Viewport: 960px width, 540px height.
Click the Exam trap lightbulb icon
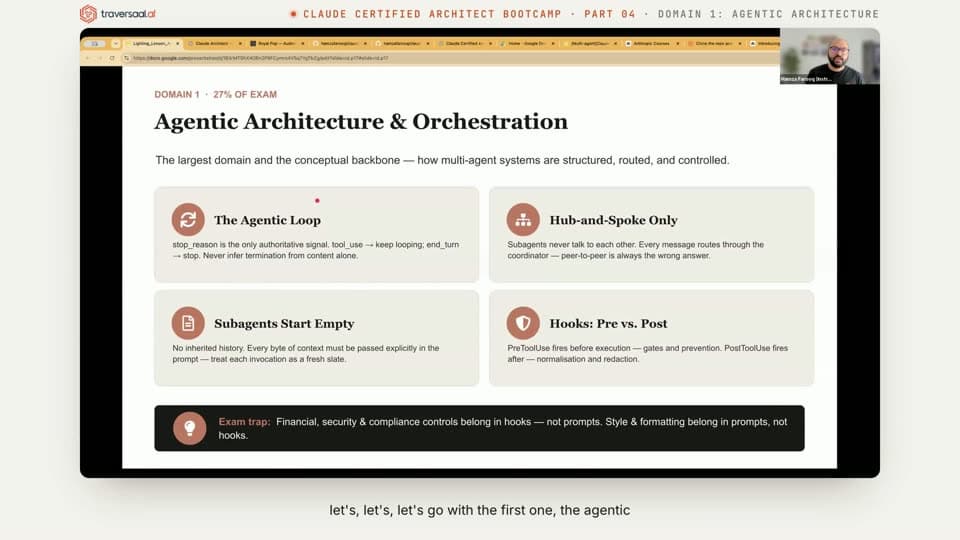[x=190, y=428]
